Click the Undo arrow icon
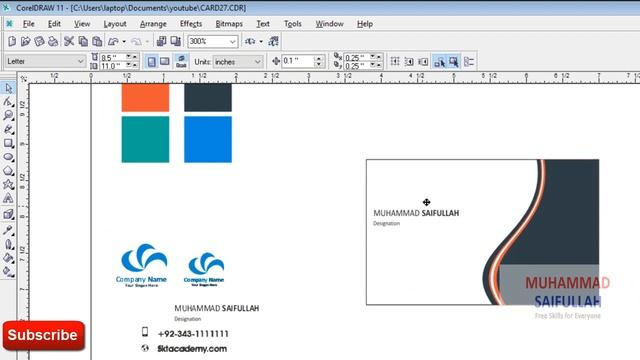The image size is (640, 360). tap(113, 41)
